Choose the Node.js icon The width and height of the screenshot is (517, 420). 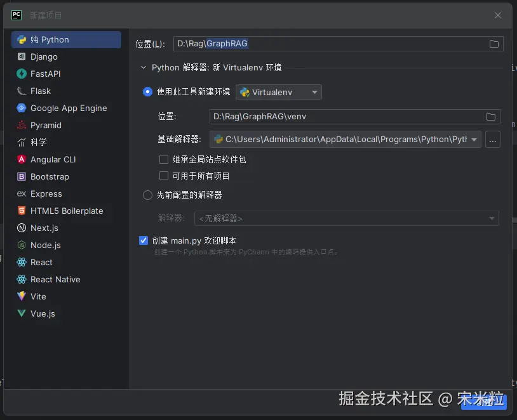pyautogui.click(x=22, y=245)
